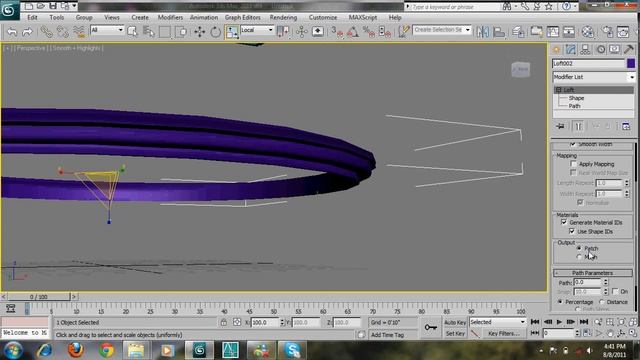This screenshot has height=360, width=640.
Task: Select the Unlink Selection tool
Action: (x=62, y=31)
